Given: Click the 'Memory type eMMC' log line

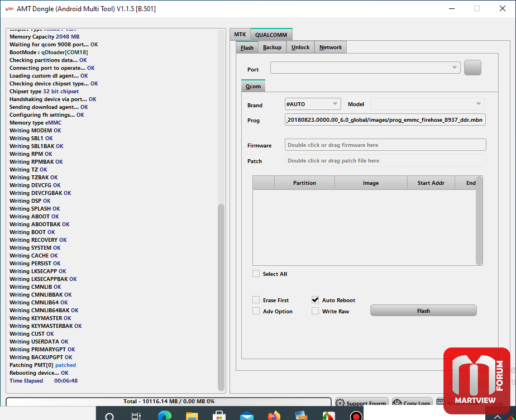Looking at the screenshot, I should (x=35, y=122).
